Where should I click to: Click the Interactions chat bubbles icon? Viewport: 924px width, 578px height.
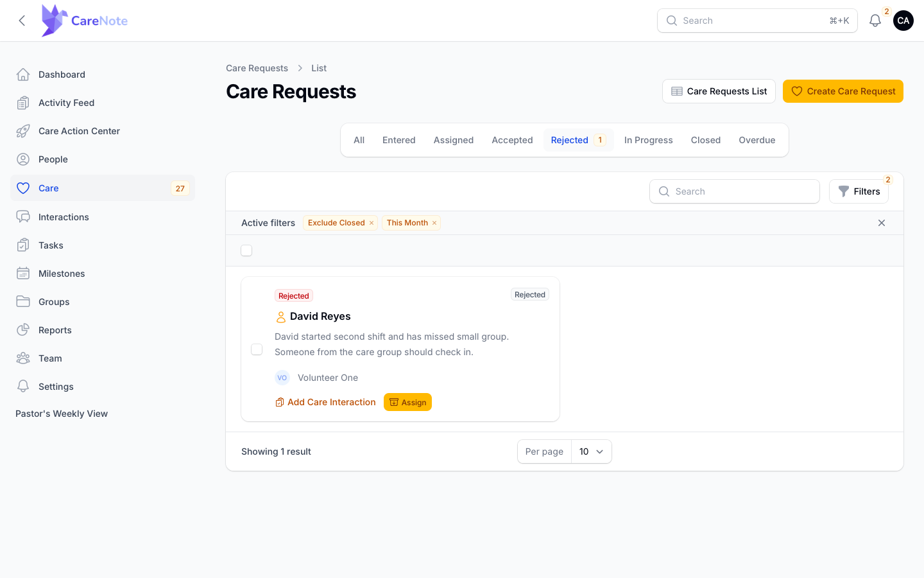pyautogui.click(x=23, y=217)
